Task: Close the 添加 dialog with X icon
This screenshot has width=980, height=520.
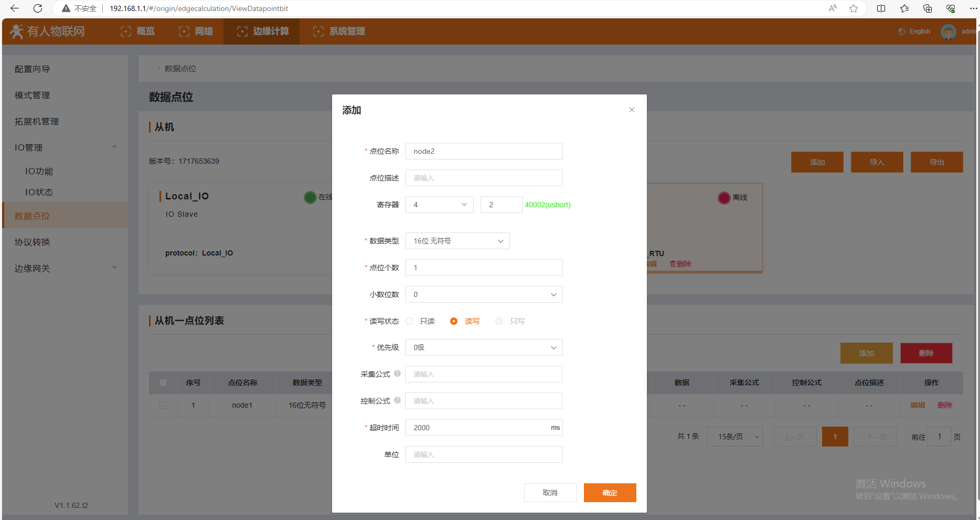Action: tap(632, 110)
